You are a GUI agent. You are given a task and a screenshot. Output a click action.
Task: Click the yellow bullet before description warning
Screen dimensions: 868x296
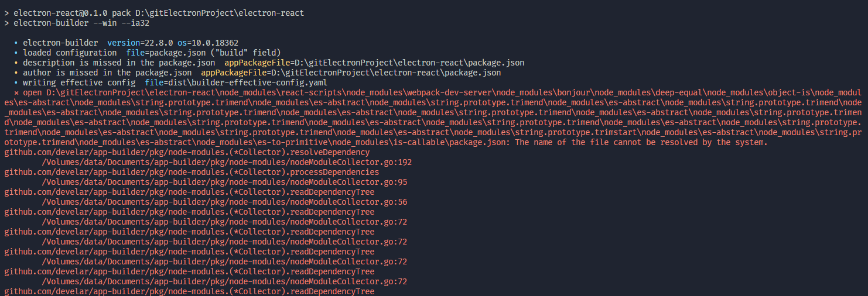(16, 63)
